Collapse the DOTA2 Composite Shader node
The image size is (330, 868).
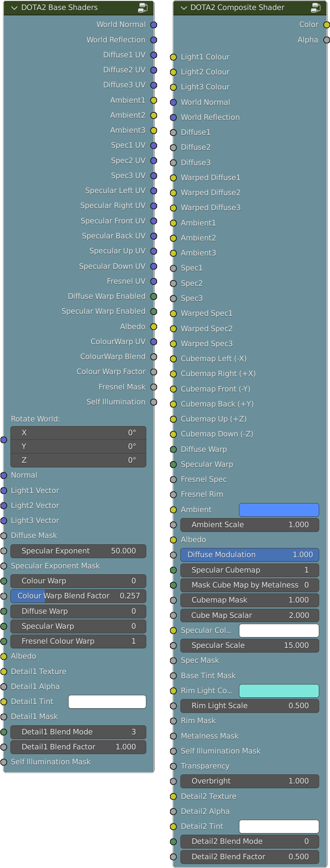pos(184,8)
